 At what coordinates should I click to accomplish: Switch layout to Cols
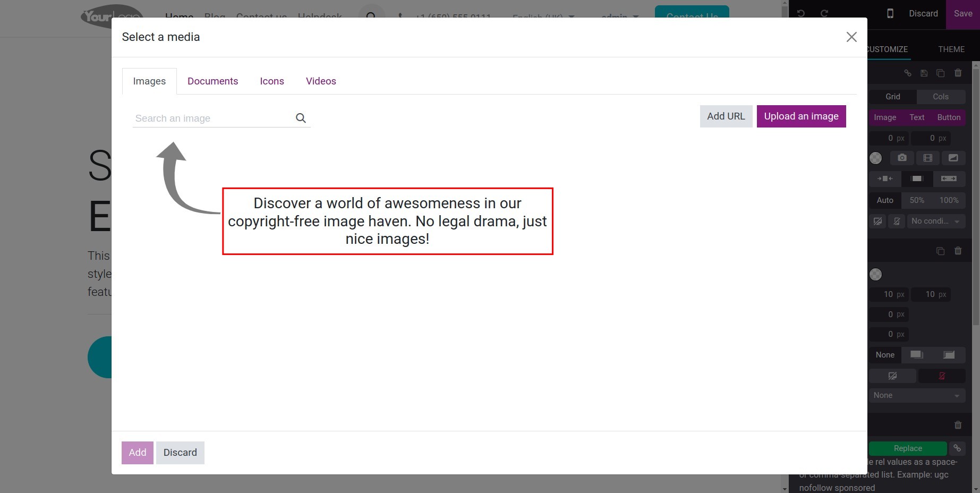[x=940, y=97]
